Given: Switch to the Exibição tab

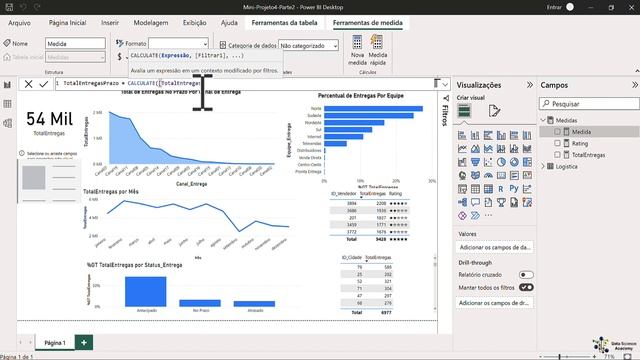Looking at the screenshot, I should point(194,23).
